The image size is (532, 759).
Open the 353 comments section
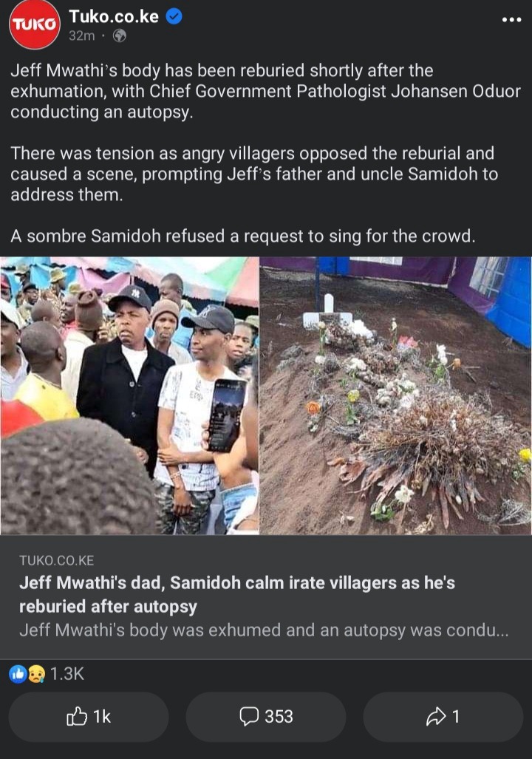[x=266, y=716]
